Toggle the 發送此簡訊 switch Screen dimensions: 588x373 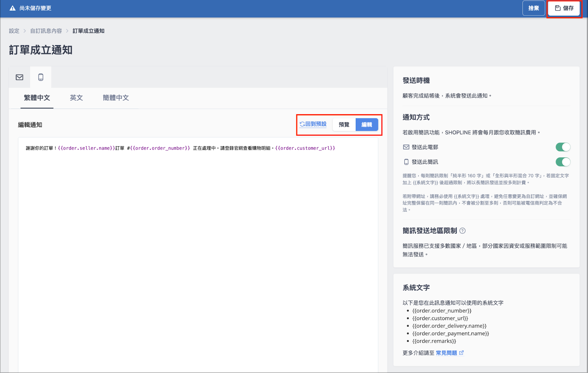pyautogui.click(x=563, y=162)
